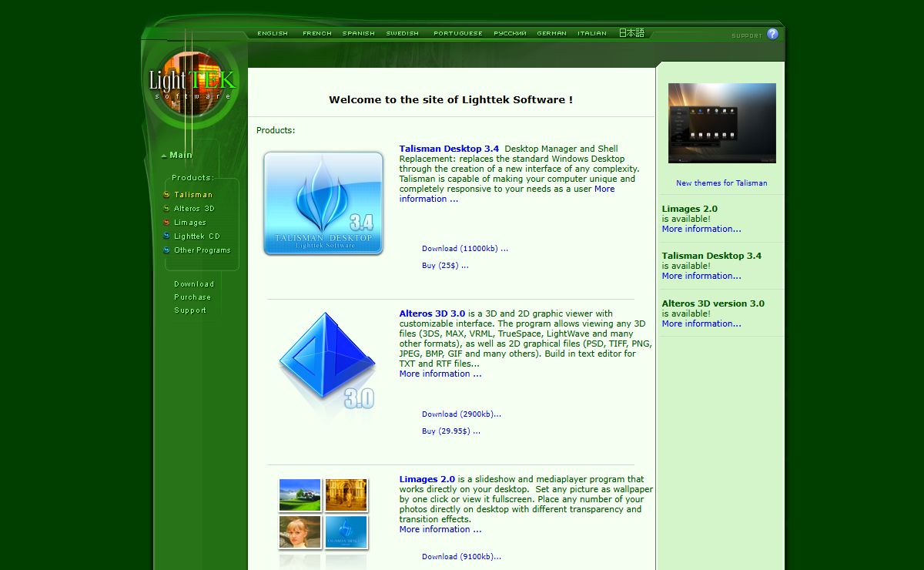Click the bullet icon beside Talisman
Image resolution: width=924 pixels, height=570 pixels.
click(166, 195)
